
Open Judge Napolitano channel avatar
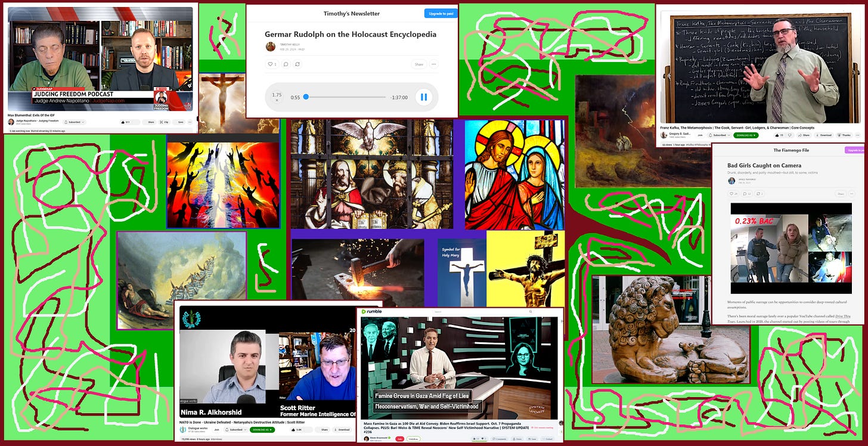[x=11, y=122]
